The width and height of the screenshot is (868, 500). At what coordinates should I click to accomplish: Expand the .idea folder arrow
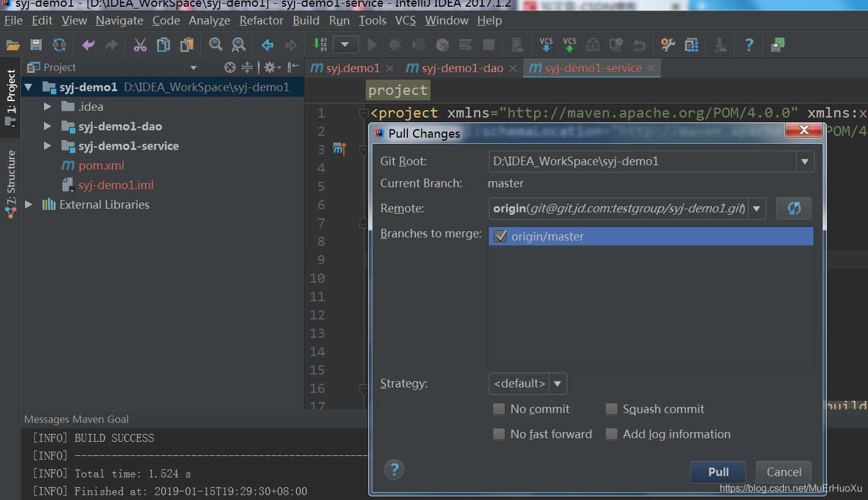coord(48,107)
